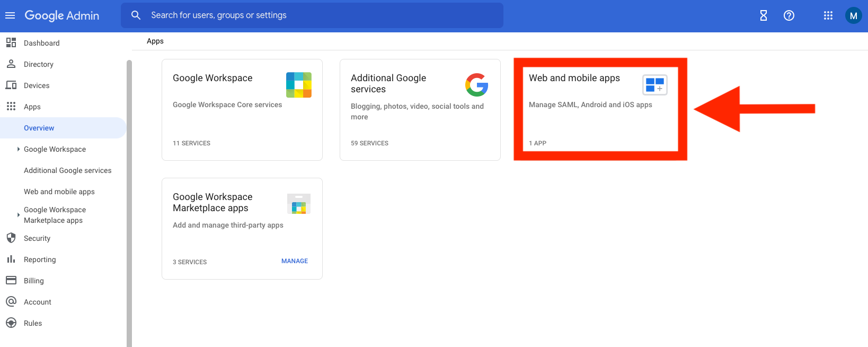Open the Web and mobile apps card title
The height and width of the screenshot is (347, 868).
(x=574, y=78)
